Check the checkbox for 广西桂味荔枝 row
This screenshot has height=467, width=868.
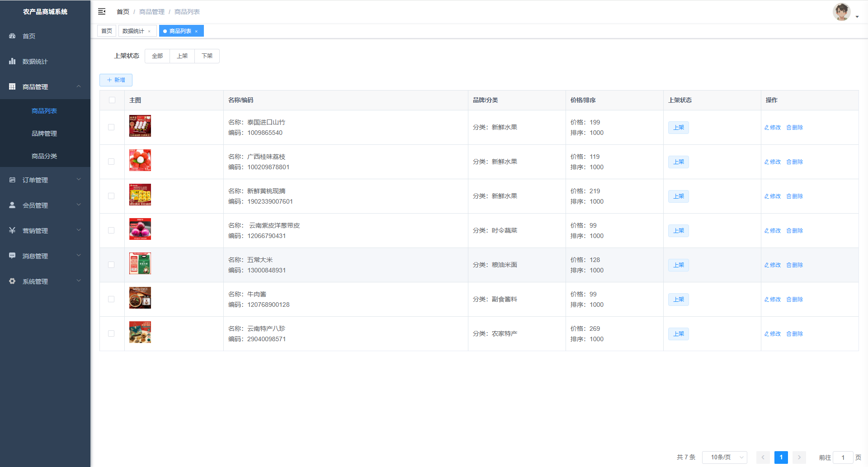[x=111, y=162]
